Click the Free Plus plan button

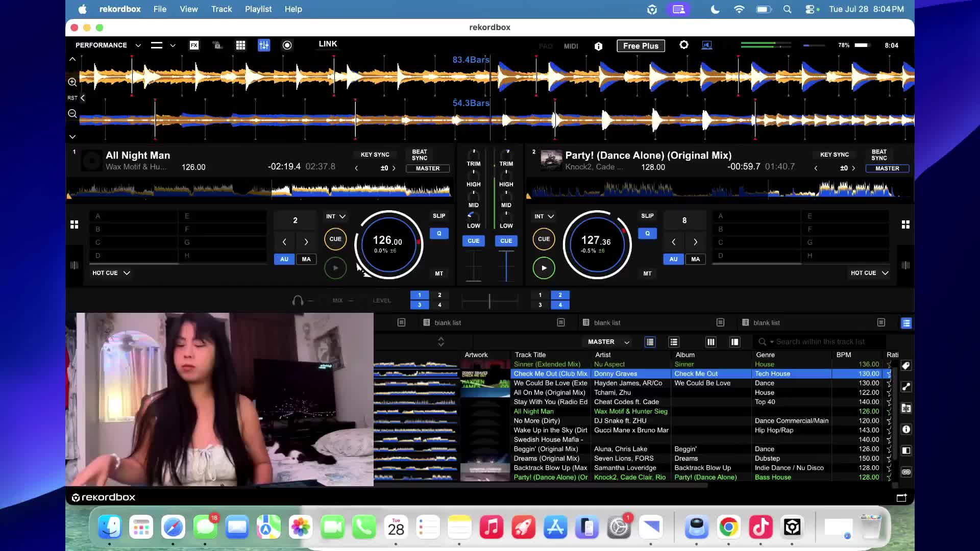[x=641, y=46]
